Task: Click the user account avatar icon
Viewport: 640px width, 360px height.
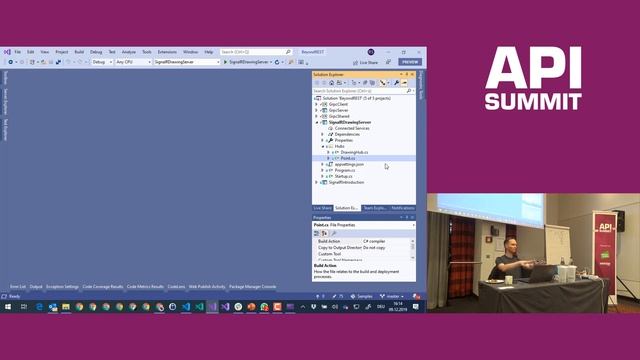Action: click(371, 52)
